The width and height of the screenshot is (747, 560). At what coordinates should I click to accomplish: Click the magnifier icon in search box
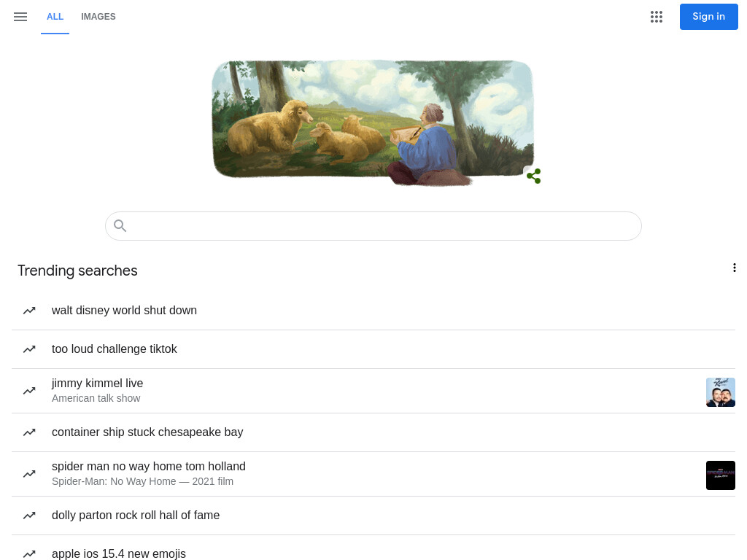click(x=120, y=226)
